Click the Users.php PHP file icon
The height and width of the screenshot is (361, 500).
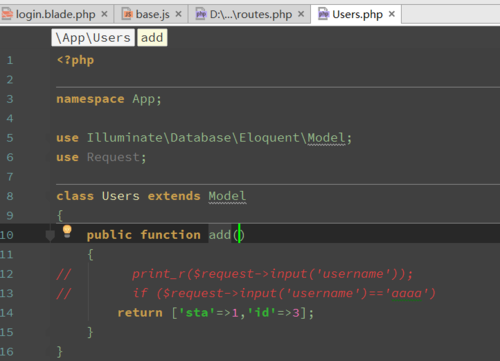point(324,14)
